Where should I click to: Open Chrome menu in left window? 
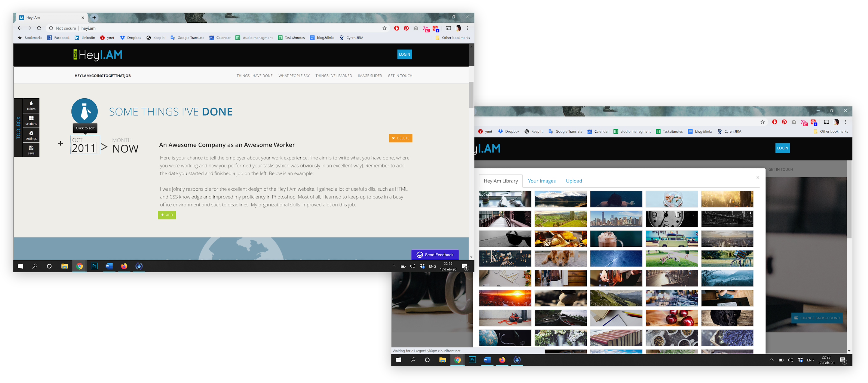click(468, 28)
